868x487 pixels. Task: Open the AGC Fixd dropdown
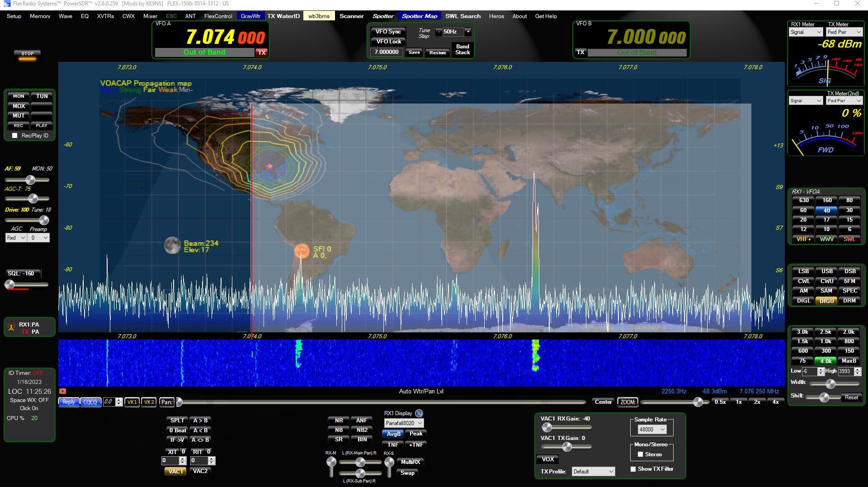(x=16, y=238)
